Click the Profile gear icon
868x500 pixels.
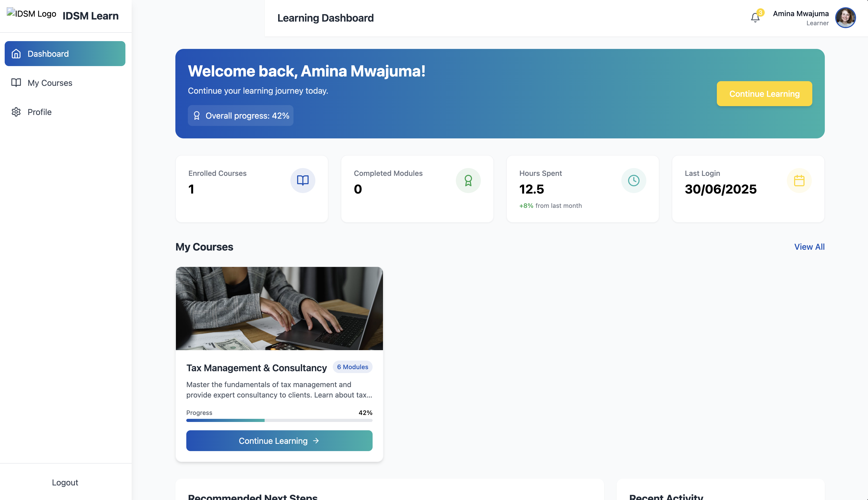(16, 112)
